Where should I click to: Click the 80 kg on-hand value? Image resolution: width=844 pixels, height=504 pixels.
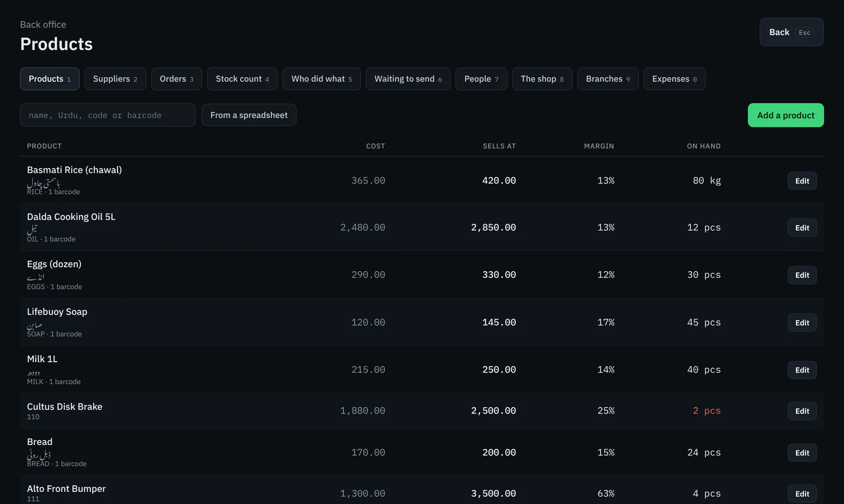click(706, 180)
